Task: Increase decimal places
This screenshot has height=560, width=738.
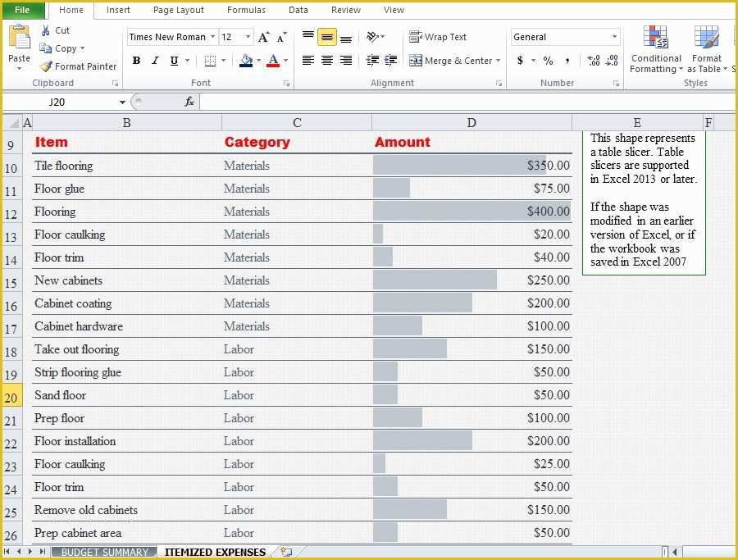Action: 594,60
